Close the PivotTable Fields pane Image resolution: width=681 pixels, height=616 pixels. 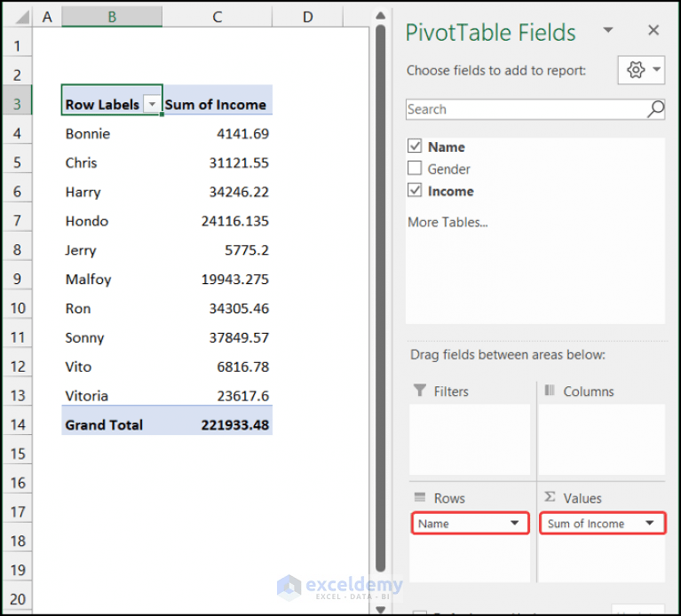pyautogui.click(x=653, y=30)
